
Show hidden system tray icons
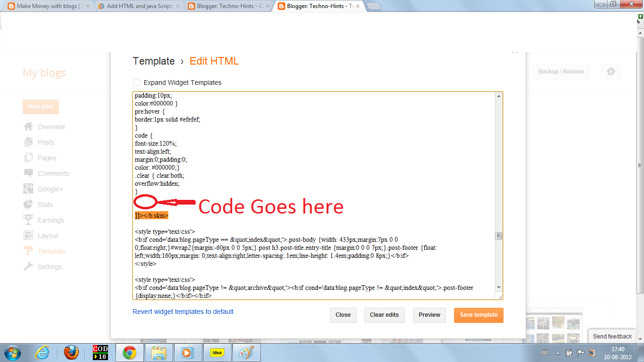coord(558,353)
